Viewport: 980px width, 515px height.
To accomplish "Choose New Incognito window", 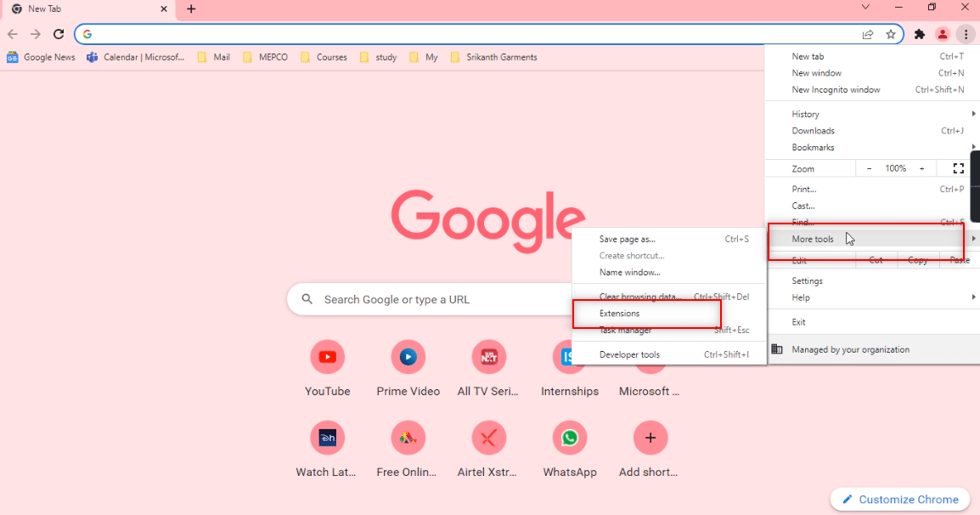I will click(x=872, y=89).
